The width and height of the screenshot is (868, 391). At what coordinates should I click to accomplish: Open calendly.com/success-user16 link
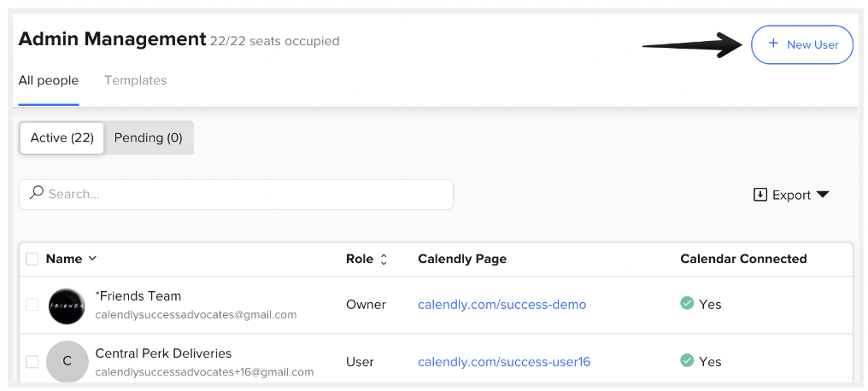point(504,362)
